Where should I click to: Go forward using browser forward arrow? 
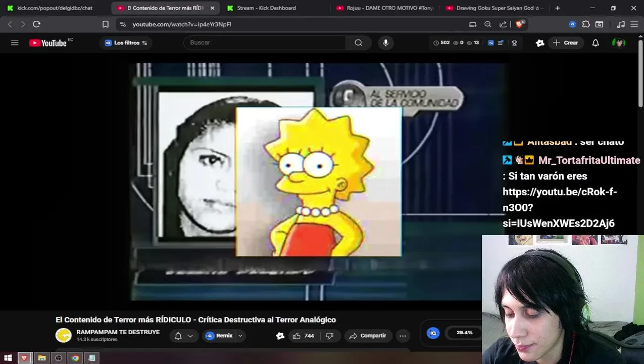23,24
